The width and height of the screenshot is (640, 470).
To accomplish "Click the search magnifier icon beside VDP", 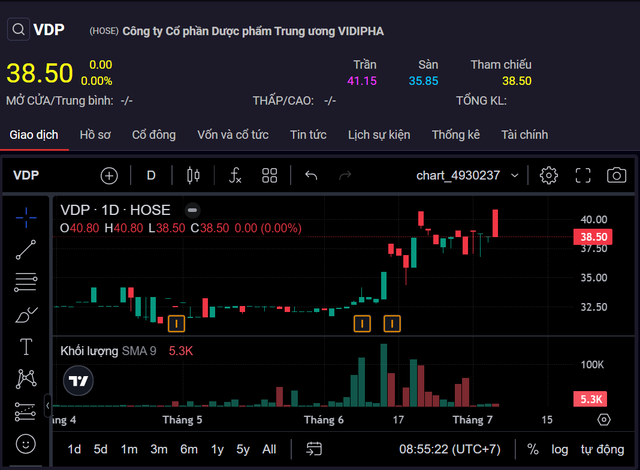I will [18, 30].
